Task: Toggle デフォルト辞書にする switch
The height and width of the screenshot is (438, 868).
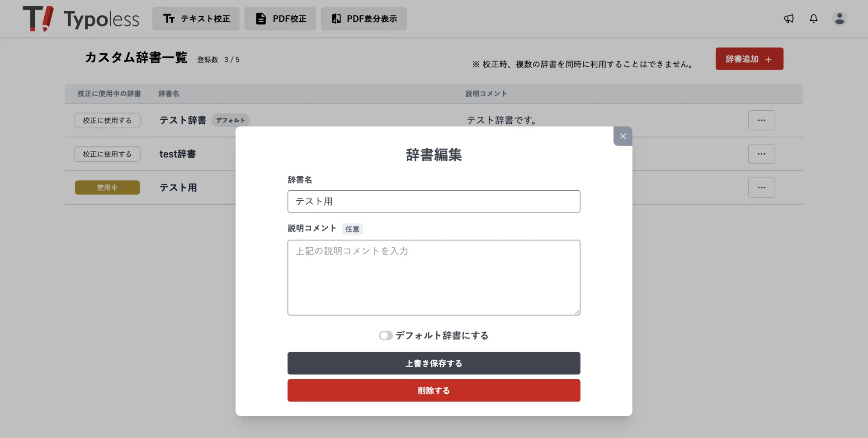Action: tap(386, 335)
